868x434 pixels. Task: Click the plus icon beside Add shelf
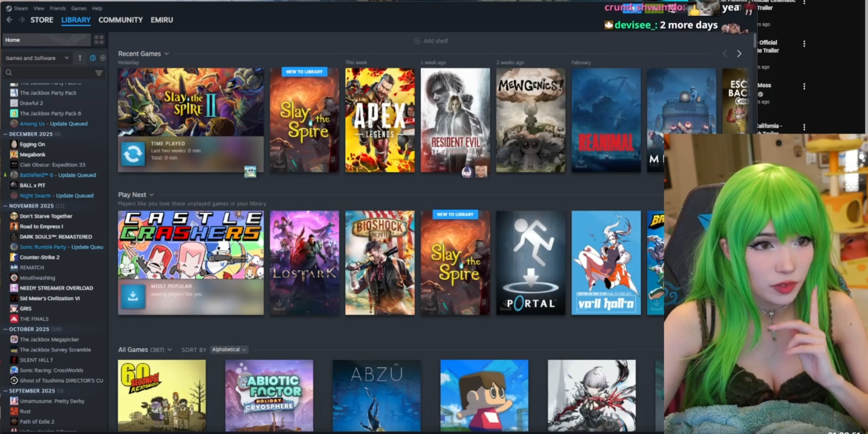(417, 41)
